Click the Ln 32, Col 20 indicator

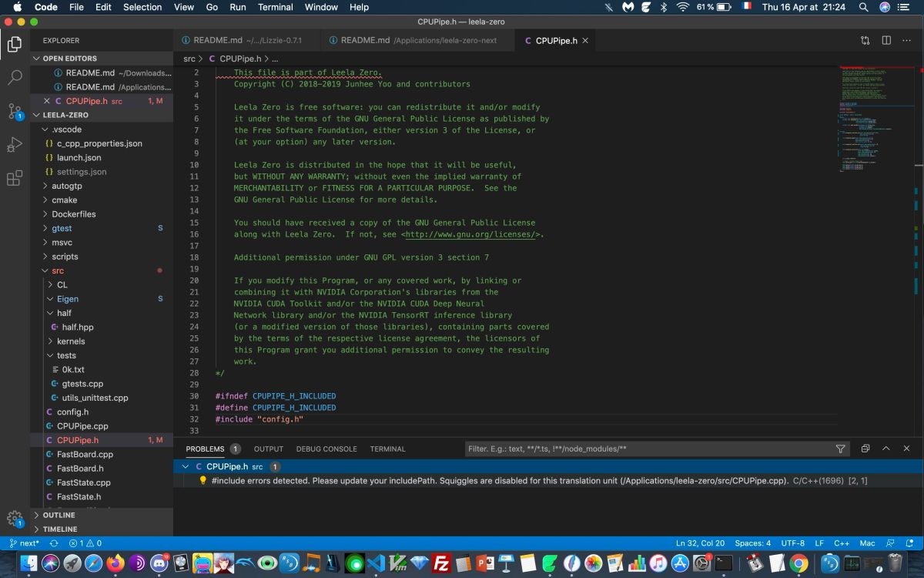(x=701, y=543)
